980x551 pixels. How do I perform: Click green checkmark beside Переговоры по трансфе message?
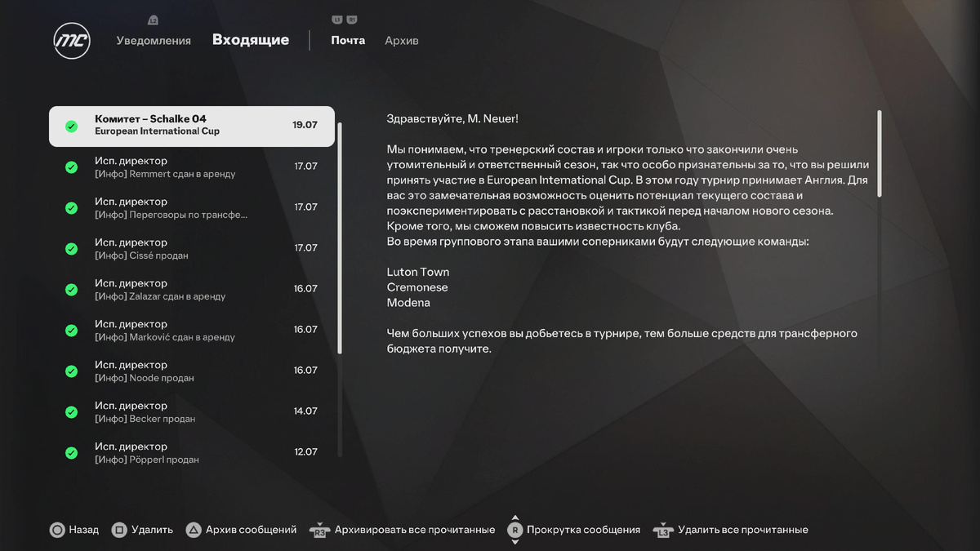tap(71, 208)
